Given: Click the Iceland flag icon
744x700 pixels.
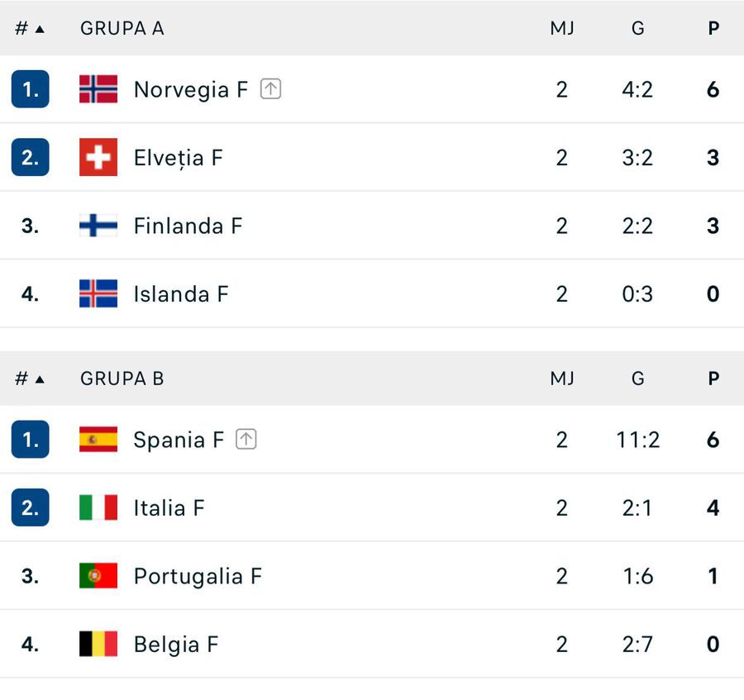Looking at the screenshot, I should (97, 293).
